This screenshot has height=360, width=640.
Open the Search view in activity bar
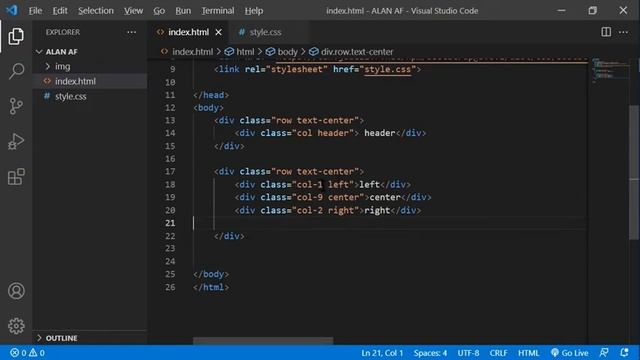pyautogui.click(x=16, y=71)
